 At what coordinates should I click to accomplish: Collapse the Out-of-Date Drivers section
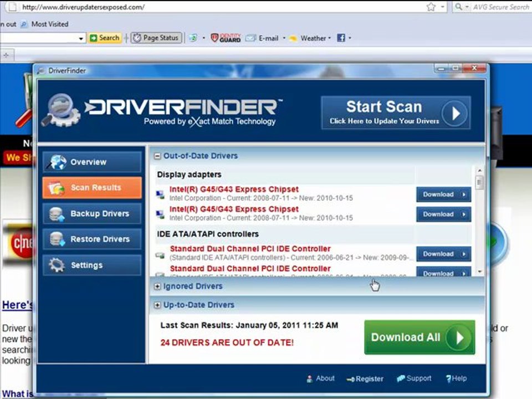(157, 156)
